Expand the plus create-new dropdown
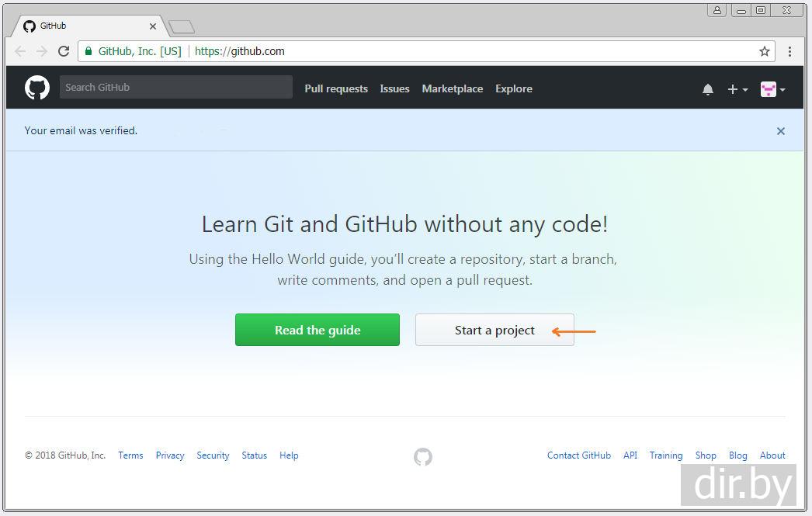 click(737, 89)
